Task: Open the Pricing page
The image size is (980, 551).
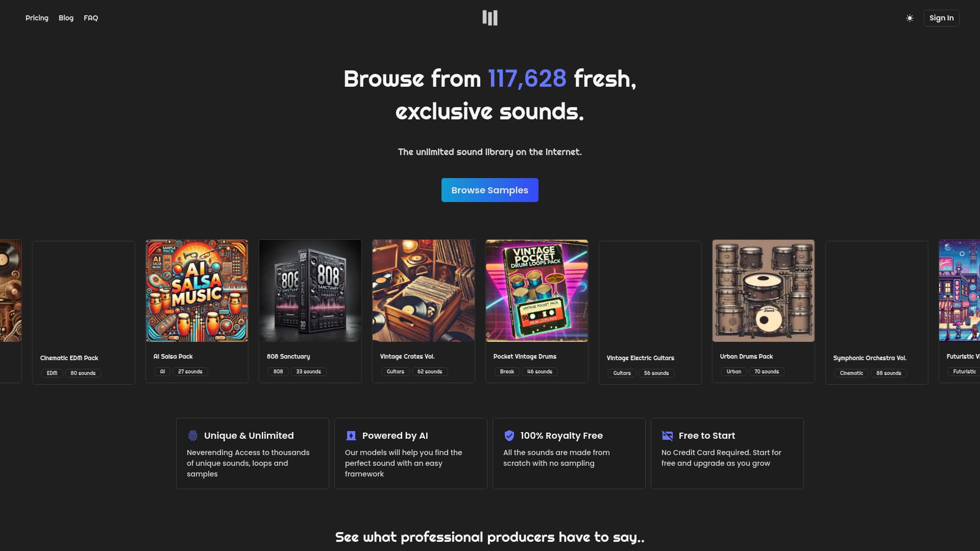Action: [37, 18]
